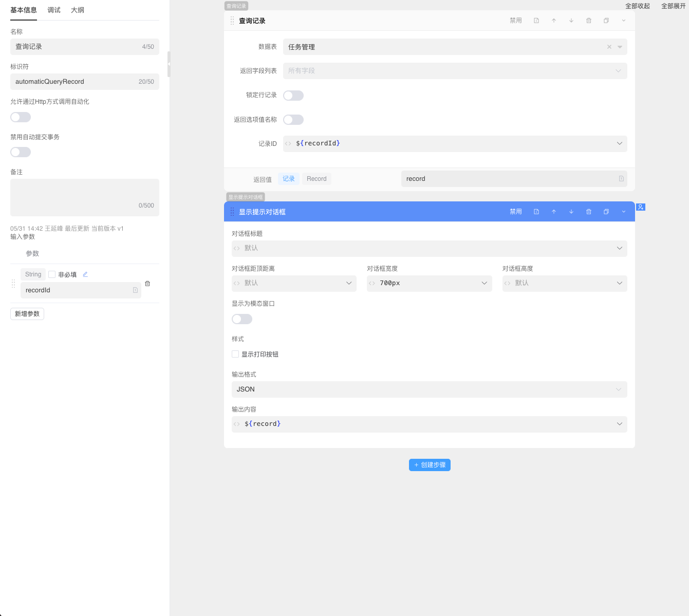The height and width of the screenshot is (616, 689).
Task: Move the 显示提示对话框 step up
Action: [554, 212]
